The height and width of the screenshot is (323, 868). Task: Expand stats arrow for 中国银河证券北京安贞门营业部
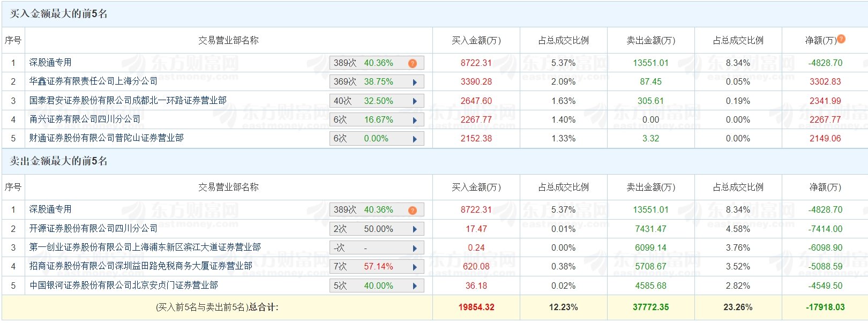click(415, 286)
